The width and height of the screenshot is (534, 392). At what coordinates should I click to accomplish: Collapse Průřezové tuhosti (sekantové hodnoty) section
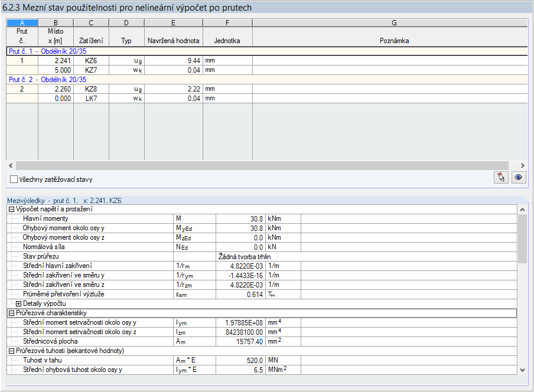(11, 351)
